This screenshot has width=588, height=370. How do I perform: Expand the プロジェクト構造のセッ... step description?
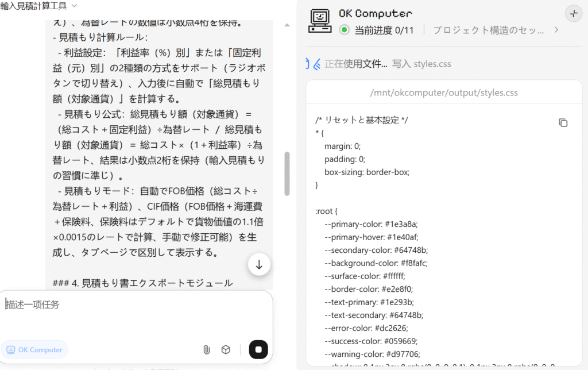point(489,30)
